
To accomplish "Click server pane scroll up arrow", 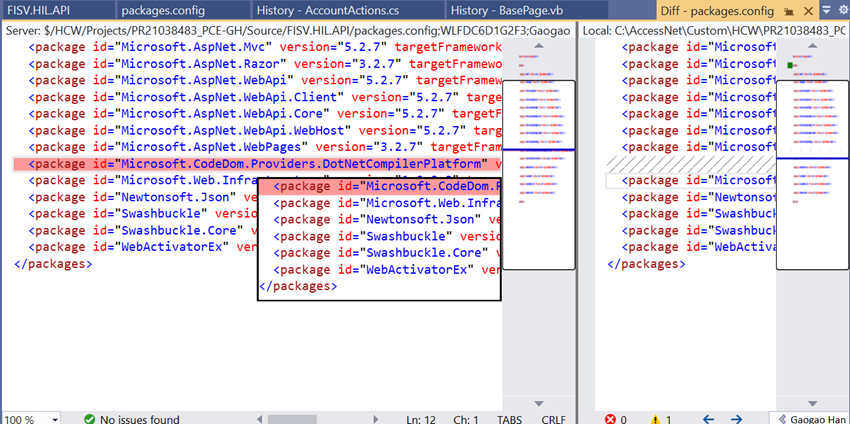I will tap(538, 47).
